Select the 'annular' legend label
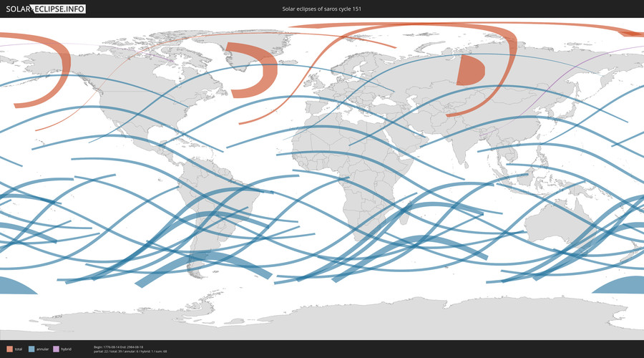The width and height of the screenshot is (644, 358). tap(42, 349)
